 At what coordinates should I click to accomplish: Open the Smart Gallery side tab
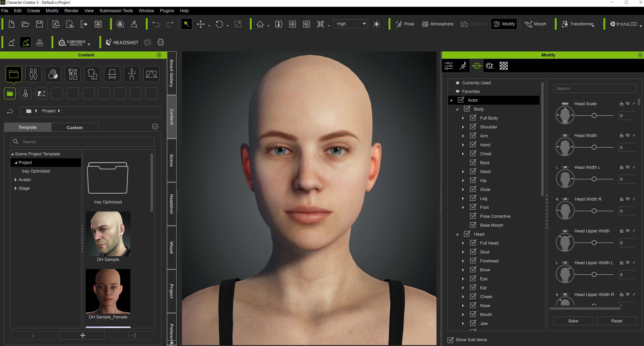pyautogui.click(x=171, y=73)
